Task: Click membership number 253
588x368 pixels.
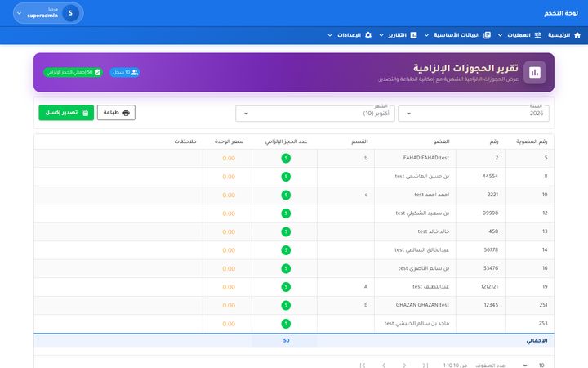Action: coord(543,323)
